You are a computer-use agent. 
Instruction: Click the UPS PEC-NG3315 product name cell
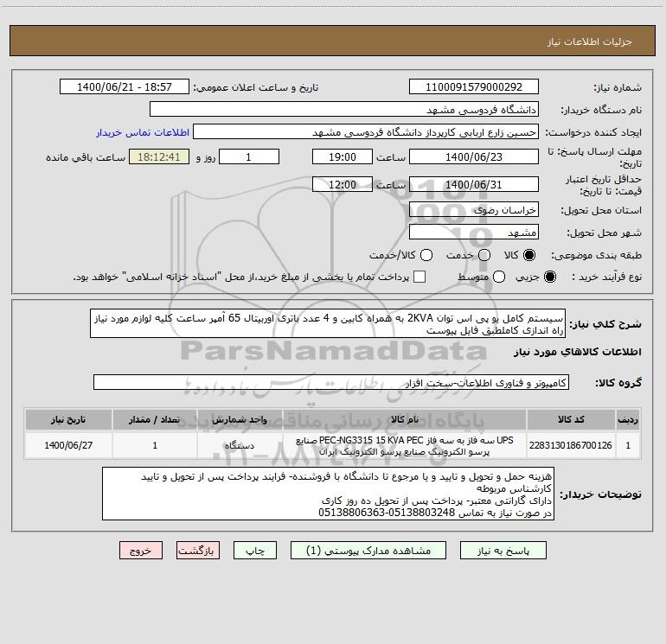coord(405,445)
